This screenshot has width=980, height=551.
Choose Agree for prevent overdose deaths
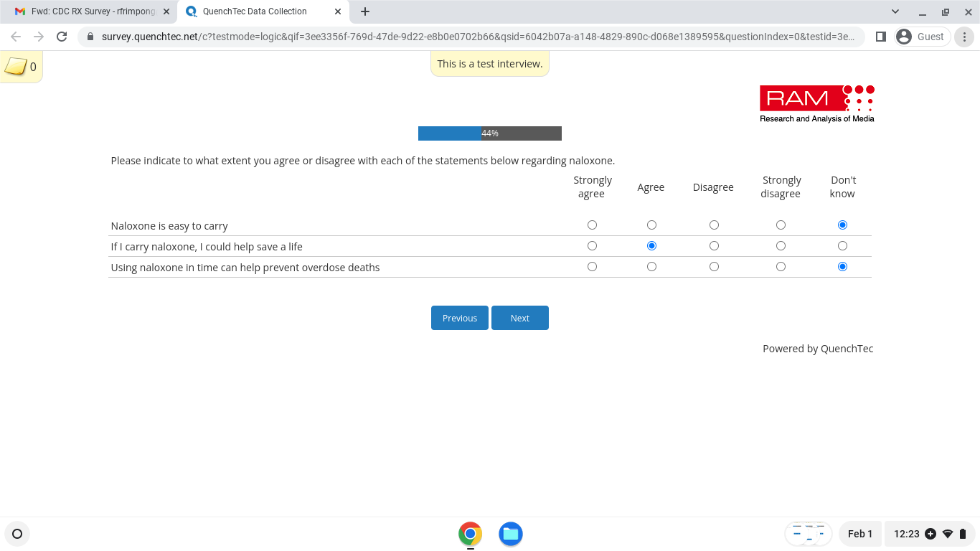click(651, 267)
